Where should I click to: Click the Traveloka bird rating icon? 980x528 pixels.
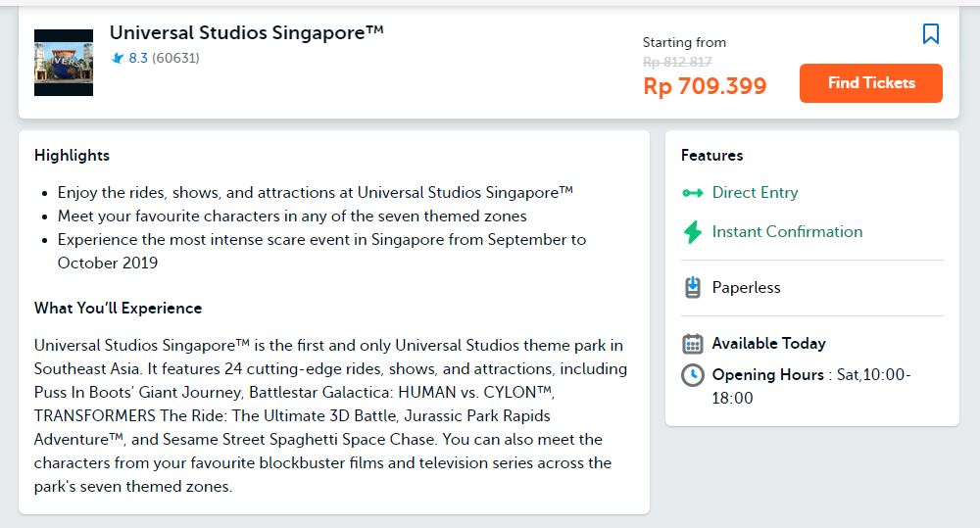118,59
